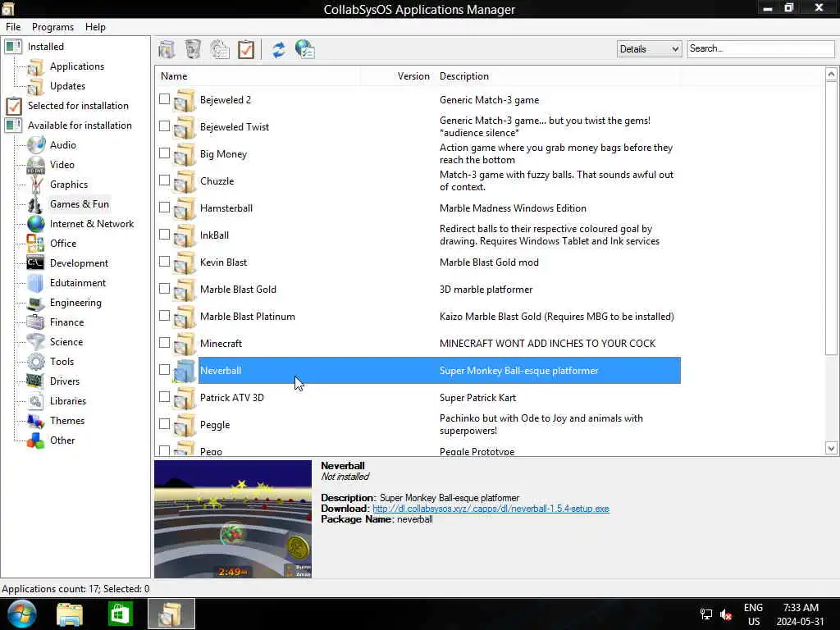Select the Tools gear icon

click(x=36, y=362)
